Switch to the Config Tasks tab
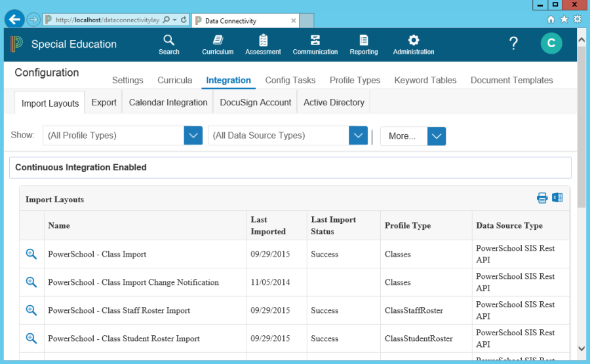This screenshot has width=590, height=364. 290,80
